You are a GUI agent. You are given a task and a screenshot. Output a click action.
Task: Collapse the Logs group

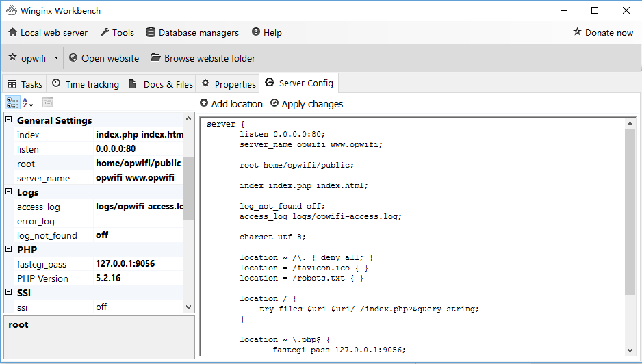pyautogui.click(x=9, y=192)
